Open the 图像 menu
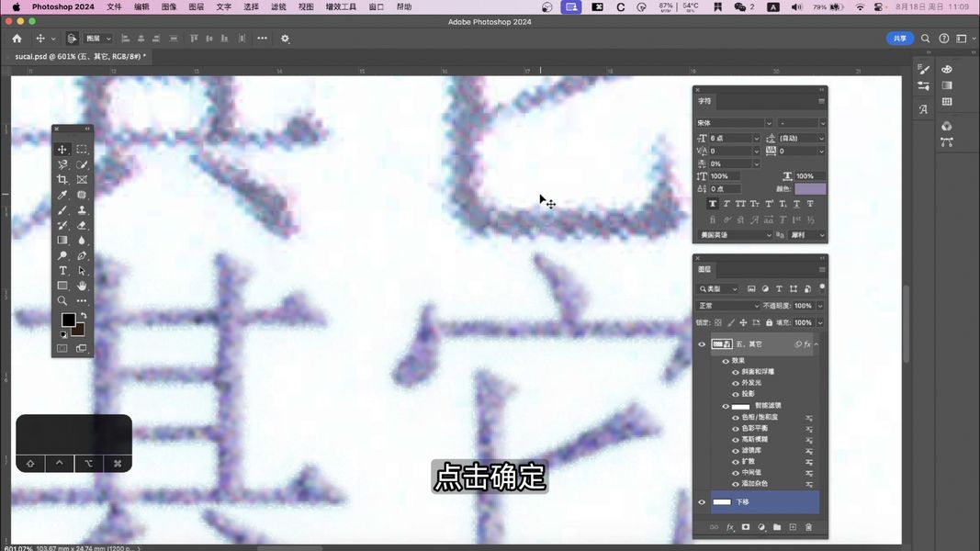The image size is (980, 551). (169, 6)
